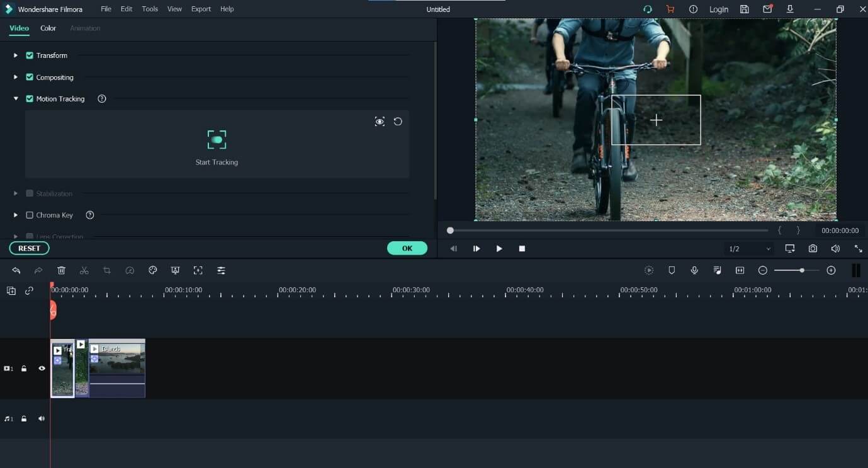868x468 pixels.
Task: Stop the preview playback
Action: tap(522, 249)
